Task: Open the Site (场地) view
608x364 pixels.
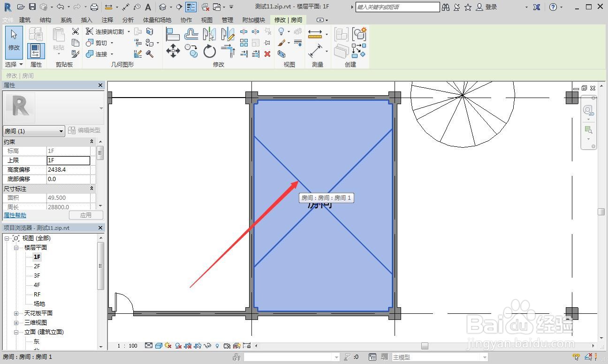Action: [39, 304]
